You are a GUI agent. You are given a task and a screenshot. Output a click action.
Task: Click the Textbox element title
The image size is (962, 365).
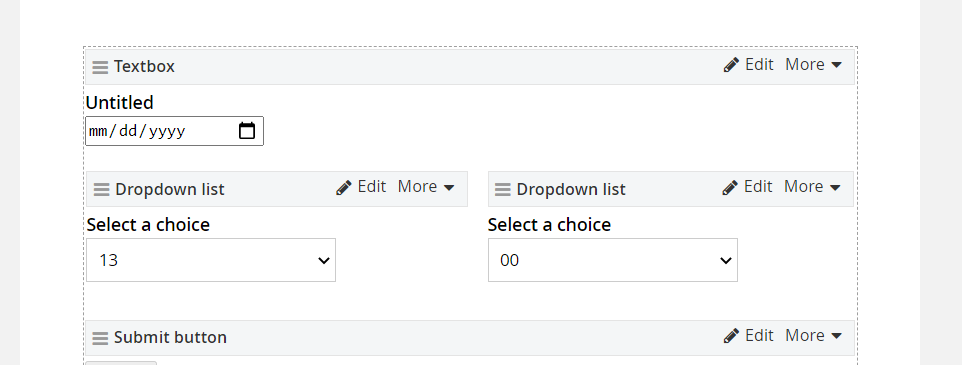(x=144, y=66)
